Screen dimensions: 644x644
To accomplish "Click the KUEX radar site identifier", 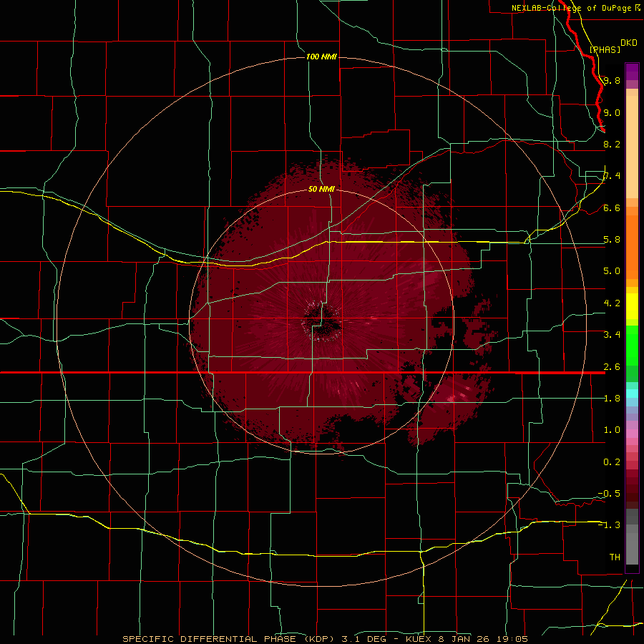I will 420,639.
